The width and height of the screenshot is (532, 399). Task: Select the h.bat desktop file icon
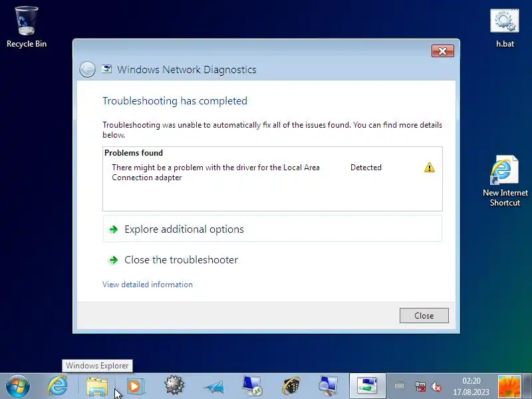[x=505, y=28]
